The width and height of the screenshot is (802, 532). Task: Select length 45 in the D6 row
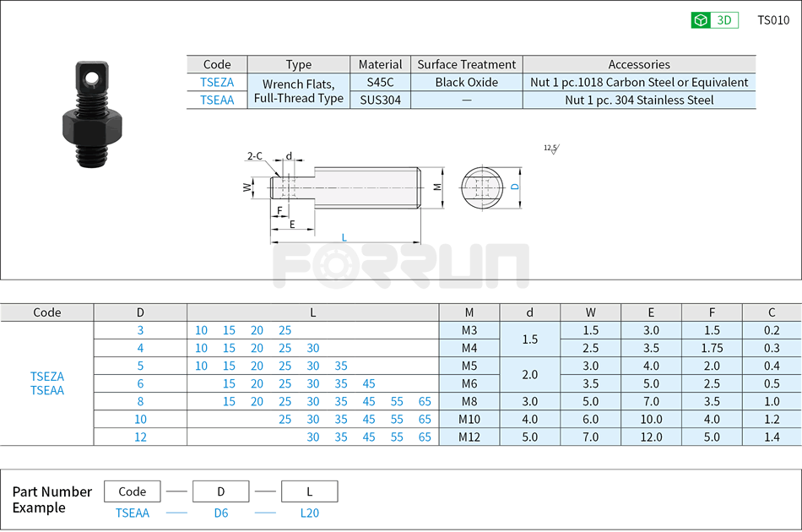pos(368,383)
